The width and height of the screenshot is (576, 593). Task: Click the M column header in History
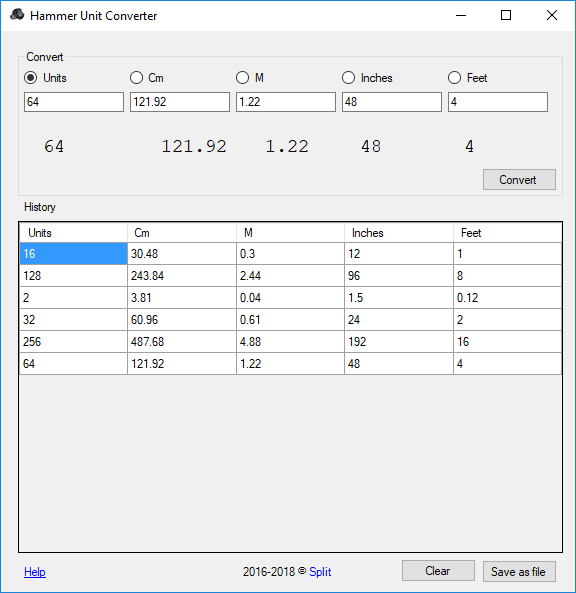pos(290,233)
